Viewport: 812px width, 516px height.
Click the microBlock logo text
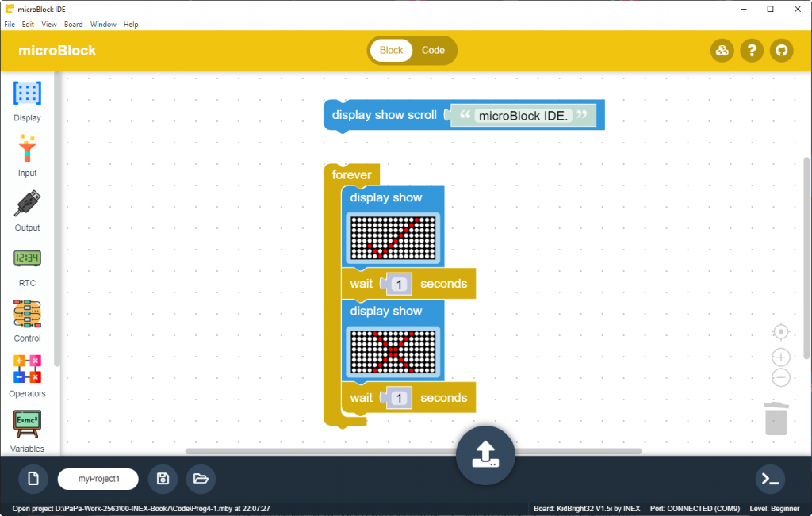point(57,51)
